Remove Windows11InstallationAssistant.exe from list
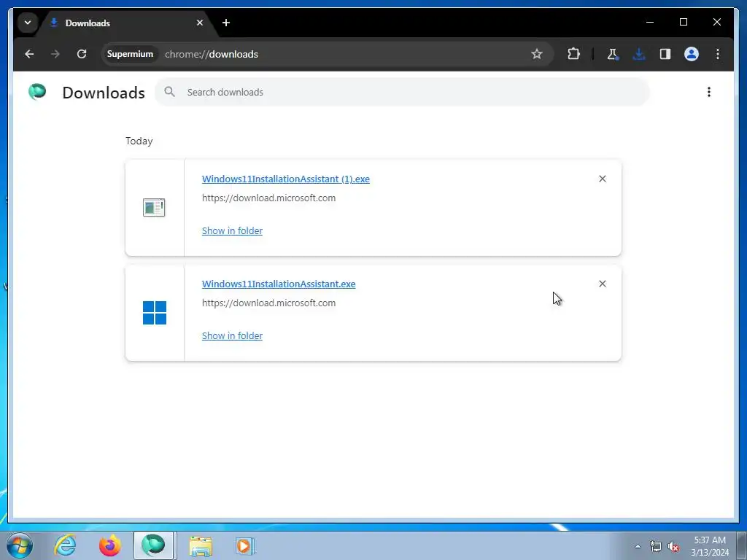The height and width of the screenshot is (560, 747). pos(602,284)
